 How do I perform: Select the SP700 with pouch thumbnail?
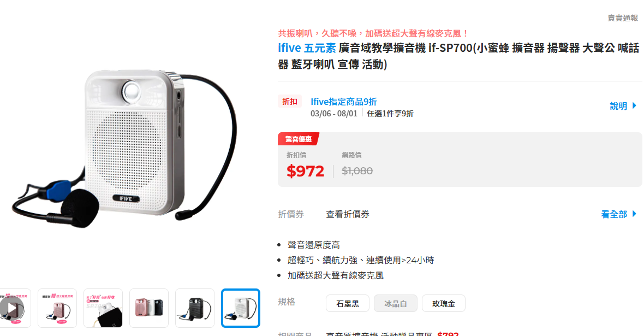tap(103, 308)
